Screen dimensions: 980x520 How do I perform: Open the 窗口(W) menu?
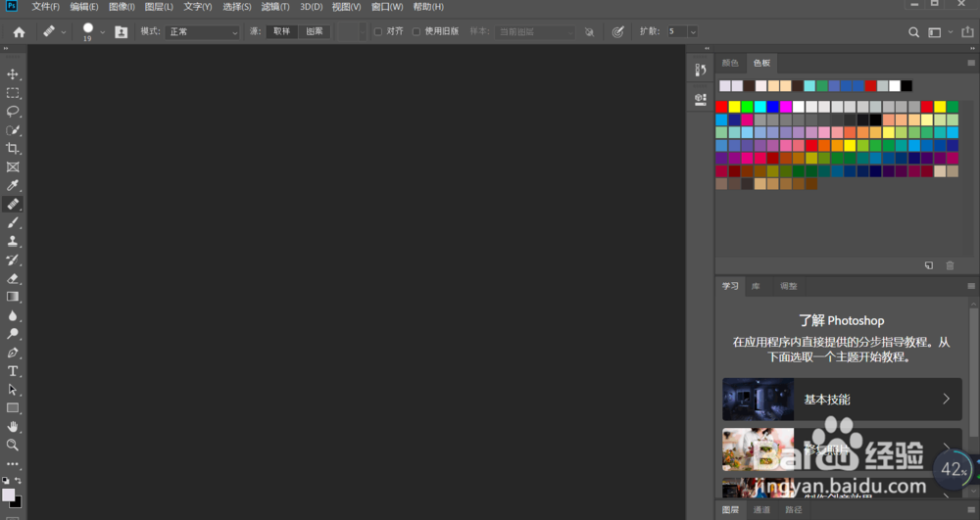tap(387, 6)
